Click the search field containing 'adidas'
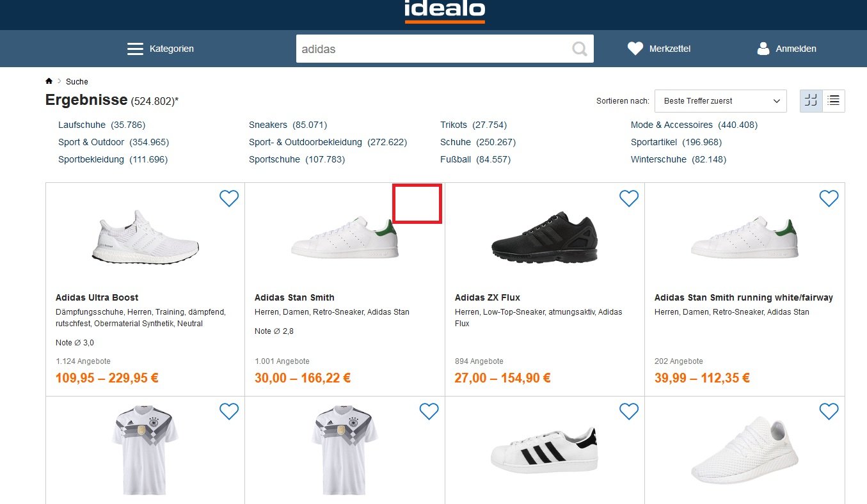This screenshot has width=867, height=504. coord(432,49)
